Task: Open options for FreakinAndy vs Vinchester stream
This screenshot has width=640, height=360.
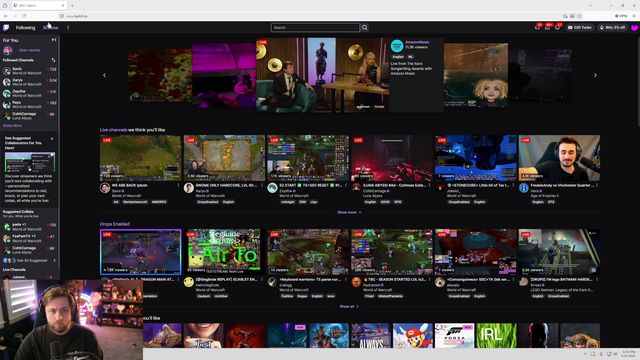Action: 597,185
